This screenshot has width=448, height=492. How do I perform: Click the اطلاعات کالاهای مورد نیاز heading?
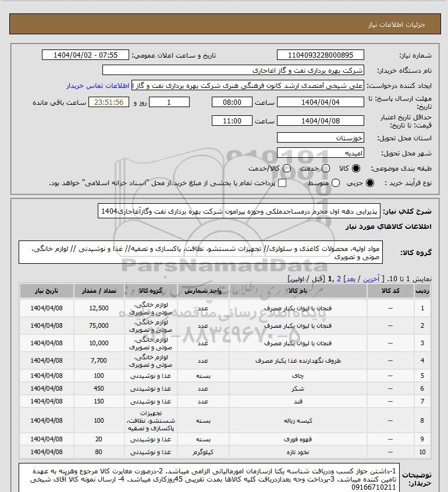coord(389,226)
